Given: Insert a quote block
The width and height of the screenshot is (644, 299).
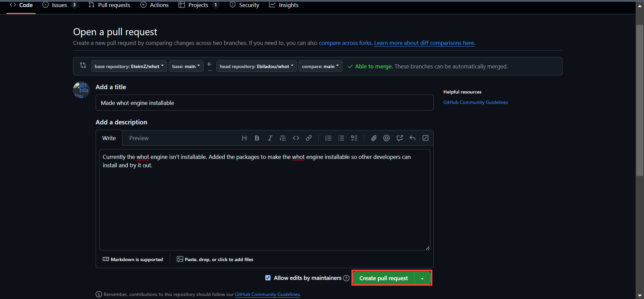Looking at the screenshot, I should (x=283, y=138).
